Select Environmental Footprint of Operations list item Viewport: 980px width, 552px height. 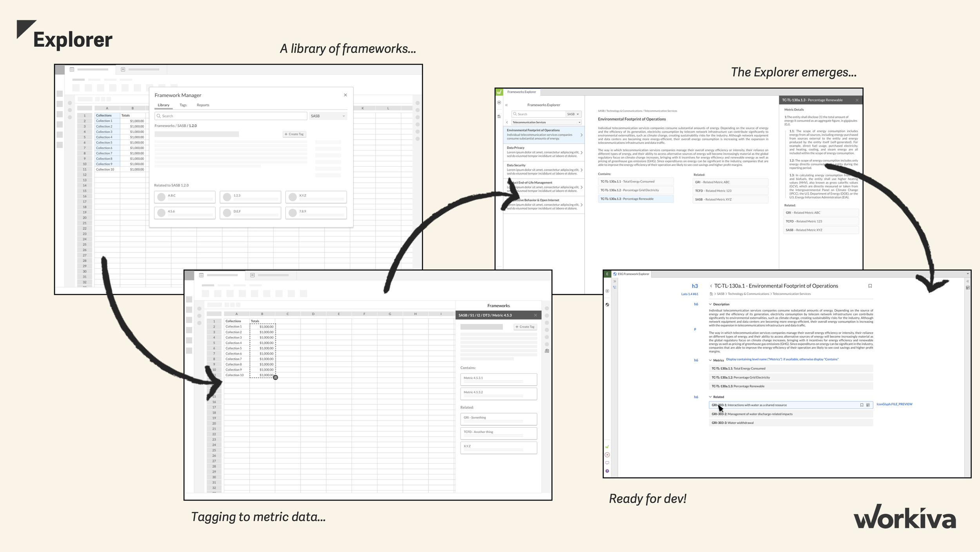click(x=544, y=135)
